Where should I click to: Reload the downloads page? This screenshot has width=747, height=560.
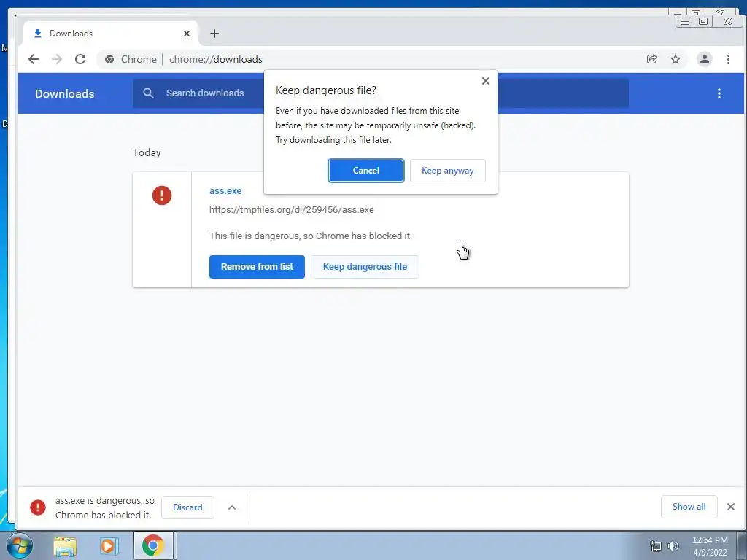(x=80, y=59)
